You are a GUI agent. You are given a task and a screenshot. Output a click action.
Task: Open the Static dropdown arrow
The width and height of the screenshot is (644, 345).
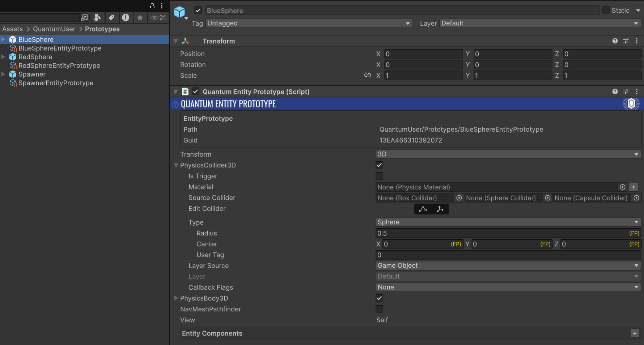[638, 10]
